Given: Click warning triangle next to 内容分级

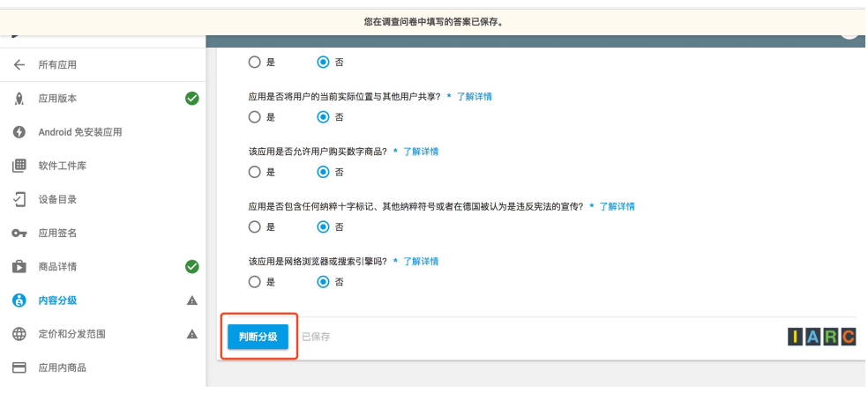Looking at the screenshot, I should pos(192,300).
